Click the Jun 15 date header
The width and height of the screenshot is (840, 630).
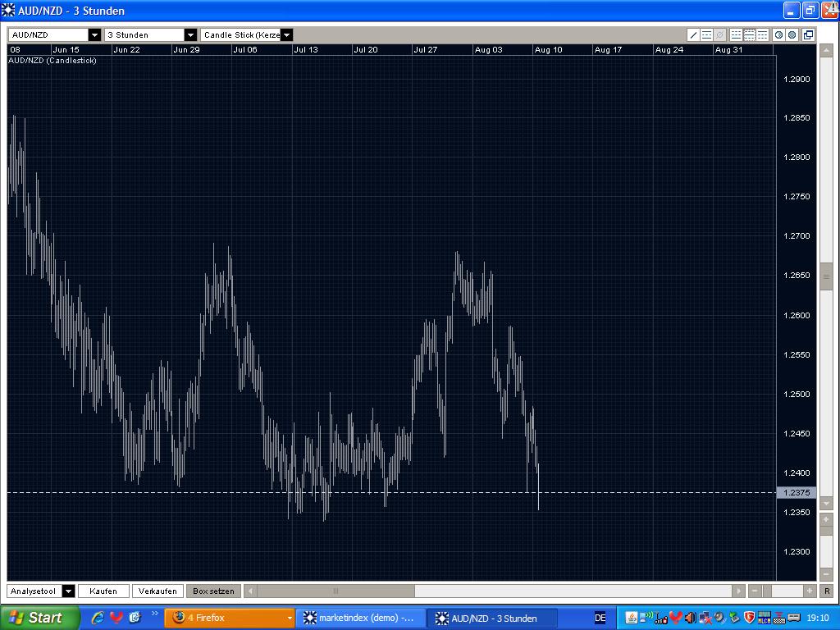[66, 49]
